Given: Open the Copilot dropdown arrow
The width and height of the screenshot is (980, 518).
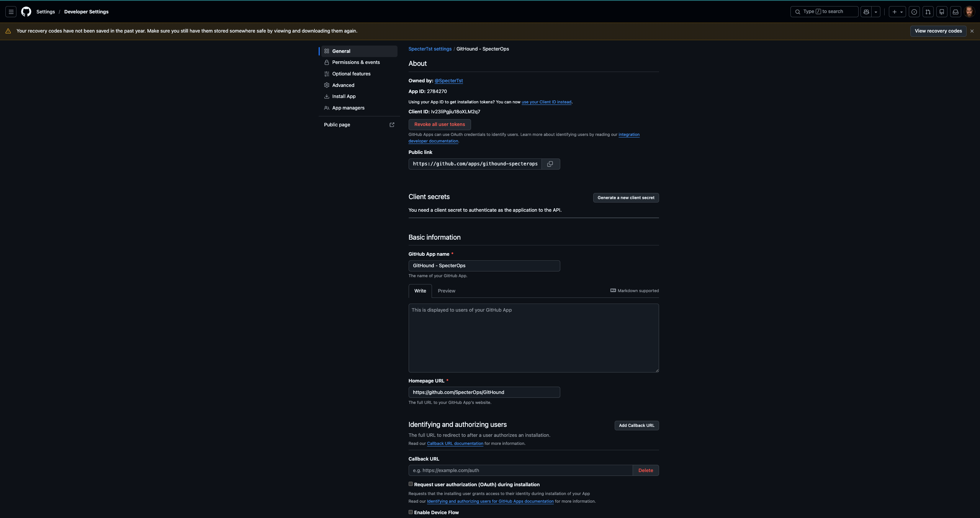Looking at the screenshot, I should pos(876,11).
